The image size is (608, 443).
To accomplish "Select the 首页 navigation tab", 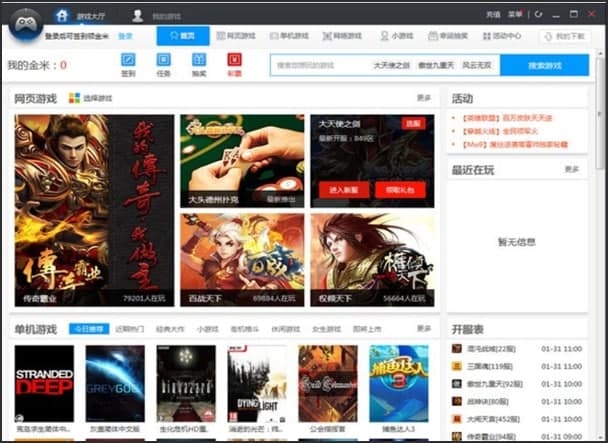I will (183, 36).
